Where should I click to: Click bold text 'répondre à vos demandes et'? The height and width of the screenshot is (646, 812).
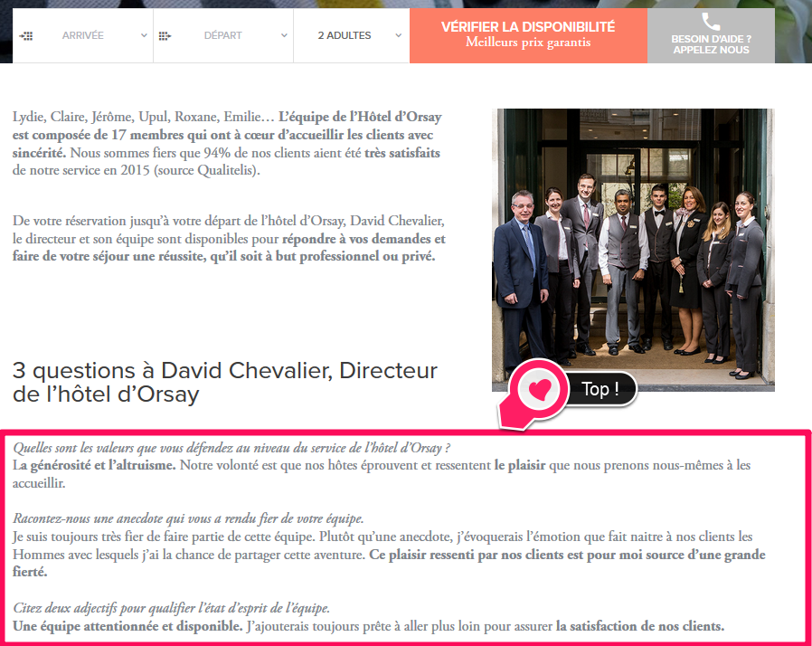point(364,239)
